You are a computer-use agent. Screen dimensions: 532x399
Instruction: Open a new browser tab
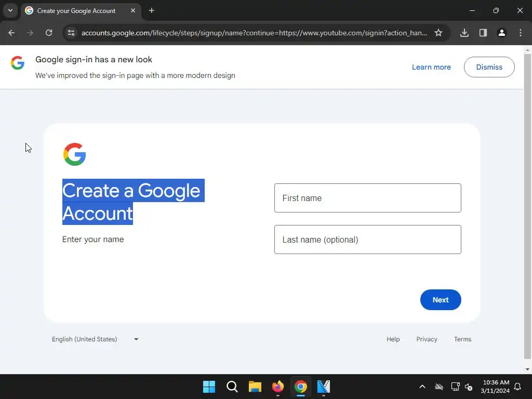(x=152, y=10)
